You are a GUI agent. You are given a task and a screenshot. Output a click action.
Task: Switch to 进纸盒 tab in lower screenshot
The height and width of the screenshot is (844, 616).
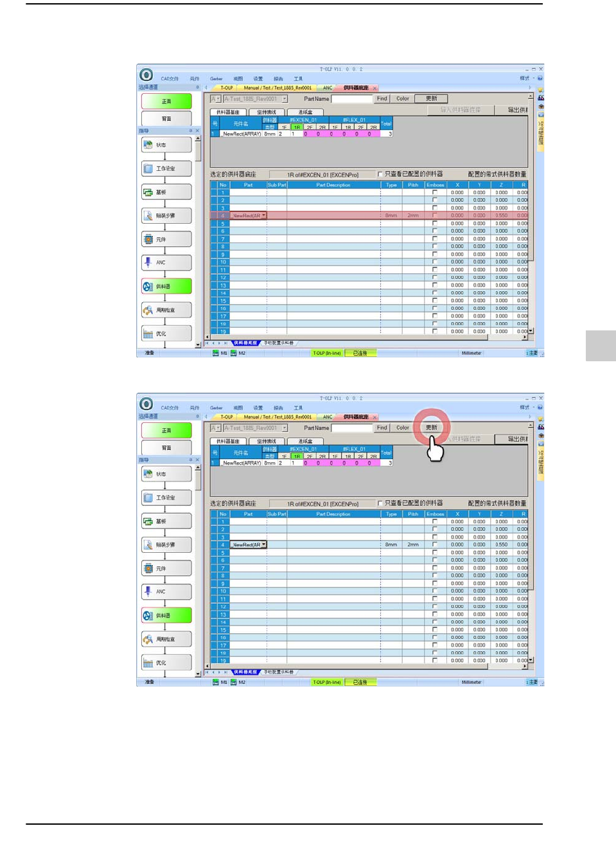pyautogui.click(x=306, y=441)
